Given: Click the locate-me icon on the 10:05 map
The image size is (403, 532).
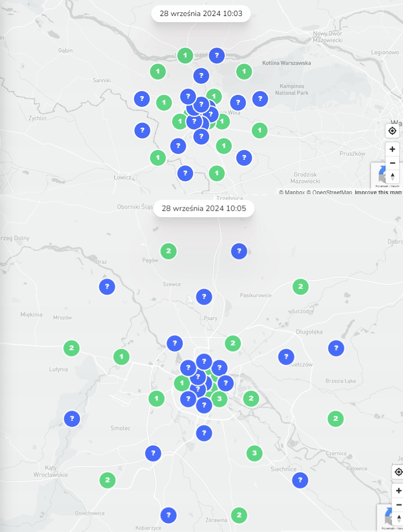Looking at the screenshot, I should pos(399,472).
